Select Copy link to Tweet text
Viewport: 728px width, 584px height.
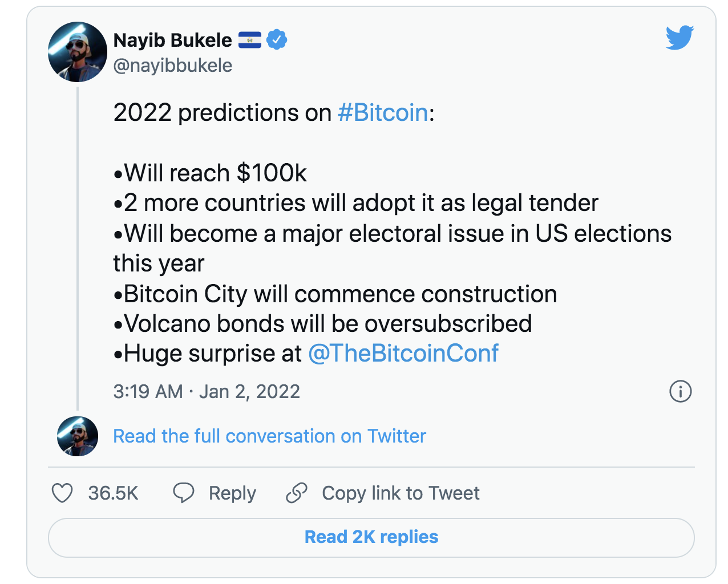click(x=401, y=493)
